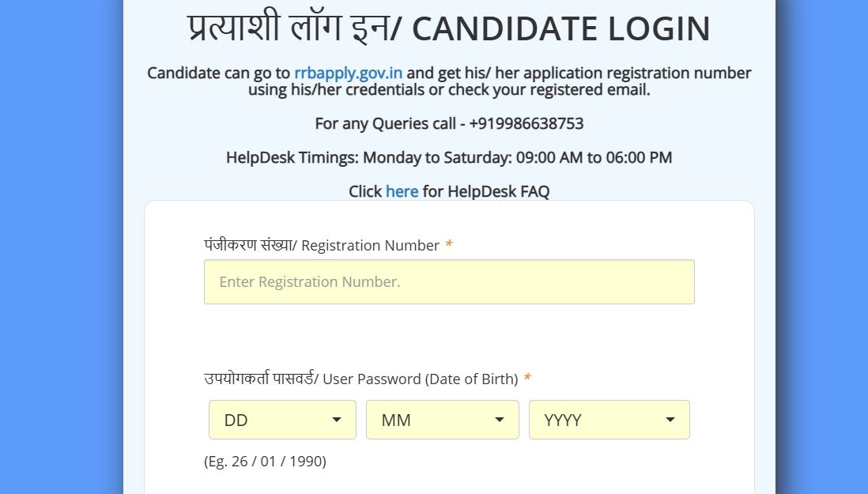The width and height of the screenshot is (868, 494).
Task: Click the CANDIDATE LOGIN heading
Action: pyautogui.click(x=561, y=29)
